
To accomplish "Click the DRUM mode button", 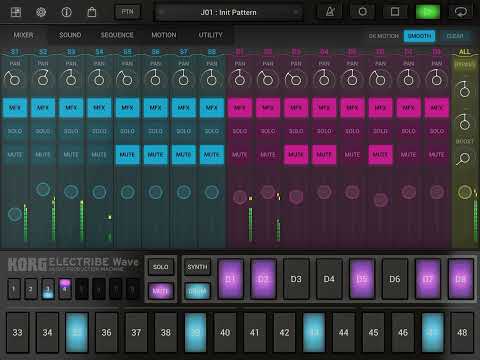I will click(197, 291).
